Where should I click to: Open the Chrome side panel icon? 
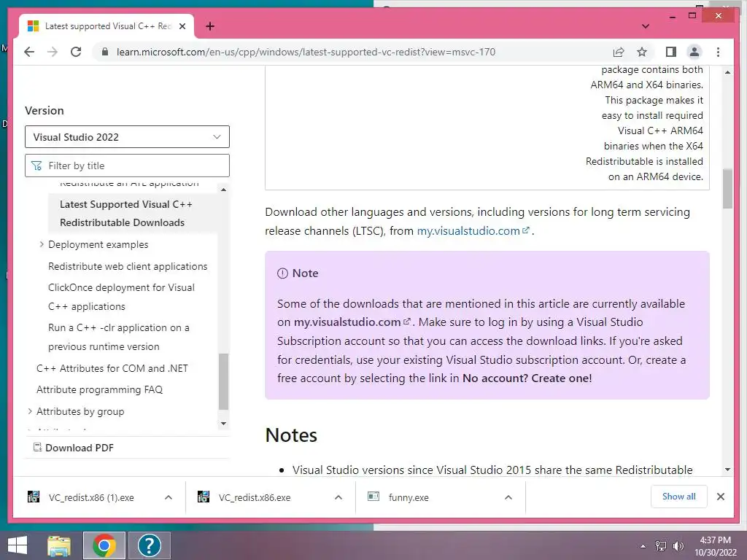[671, 52]
